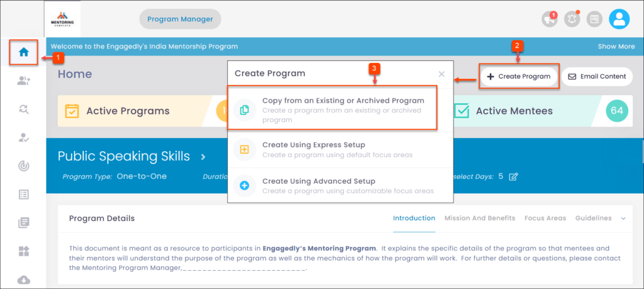Viewport: 644px width, 289px height.
Task: Click the announcements megaphone icon
Action: coord(550,20)
